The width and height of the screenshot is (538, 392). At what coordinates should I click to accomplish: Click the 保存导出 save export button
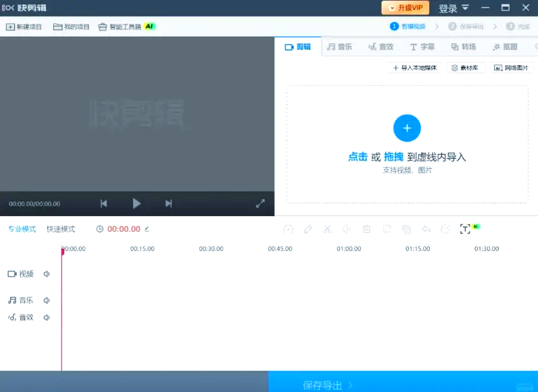[403, 381]
